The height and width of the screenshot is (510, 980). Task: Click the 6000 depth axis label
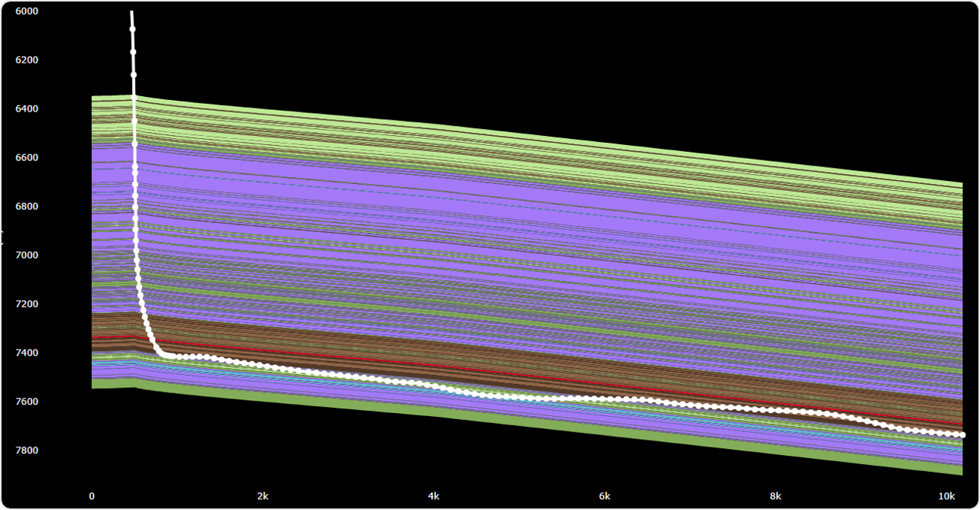click(x=26, y=11)
